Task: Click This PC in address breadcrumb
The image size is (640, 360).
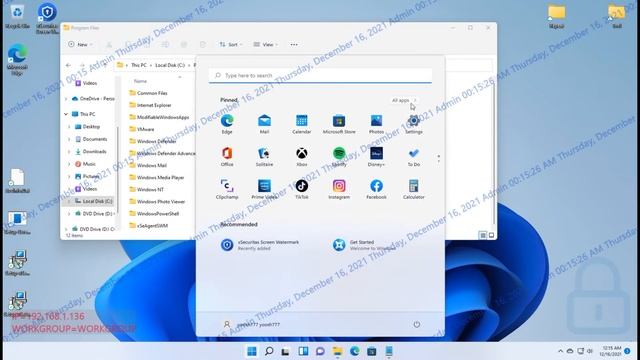Action: pyautogui.click(x=139, y=65)
